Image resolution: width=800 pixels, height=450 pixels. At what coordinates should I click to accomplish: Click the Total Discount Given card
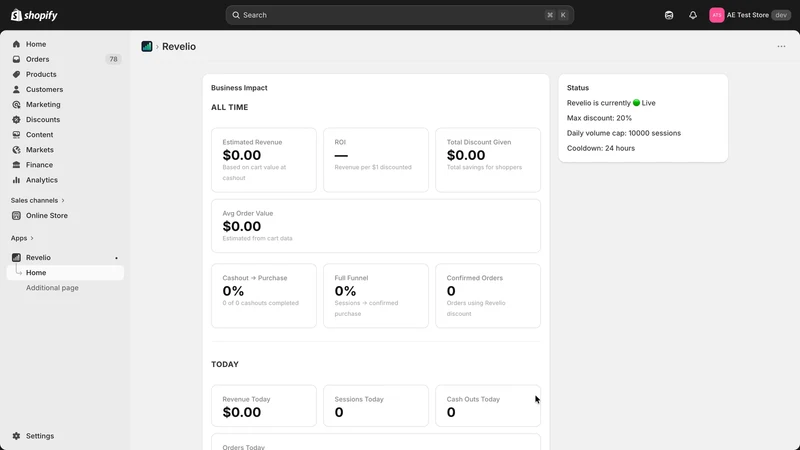(x=488, y=160)
